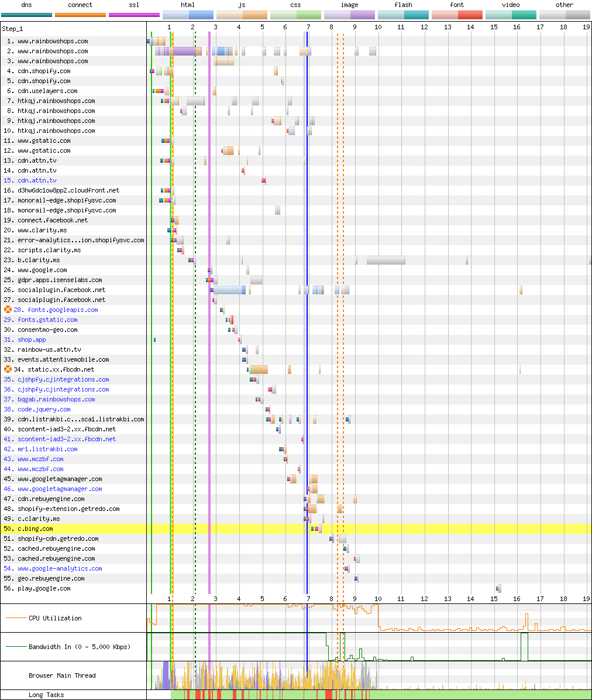Open request 54 www.google-analytics.com
Viewport: 592px width, 700px height.
[x=60, y=568]
